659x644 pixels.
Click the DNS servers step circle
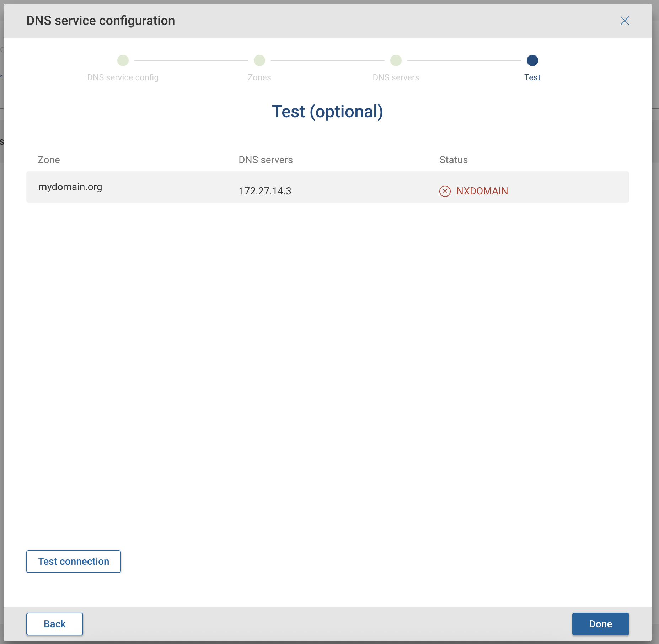coord(395,60)
